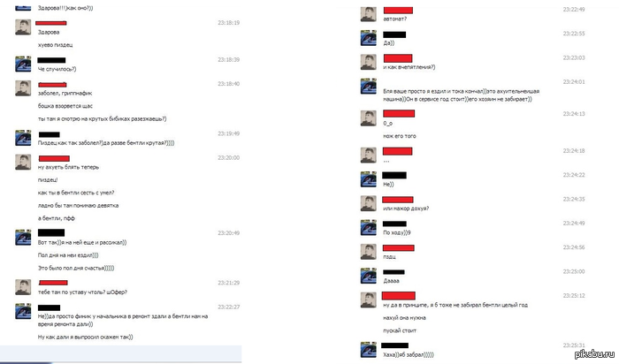Select the 'Это было пол дня счастья' message
Viewport: 619px width, 364px height.
(x=76, y=269)
